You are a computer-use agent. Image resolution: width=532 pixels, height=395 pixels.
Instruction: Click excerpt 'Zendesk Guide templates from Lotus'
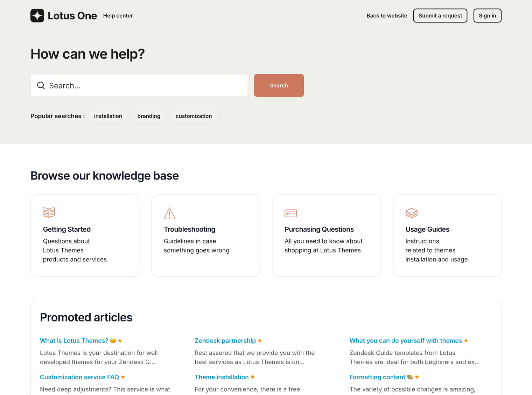coord(402,353)
